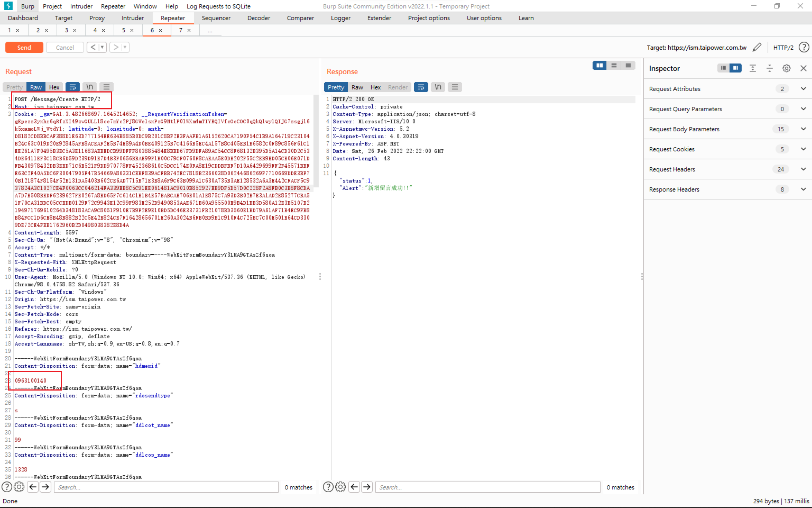
Task: Select Repeater tab 7
Action: pos(181,30)
